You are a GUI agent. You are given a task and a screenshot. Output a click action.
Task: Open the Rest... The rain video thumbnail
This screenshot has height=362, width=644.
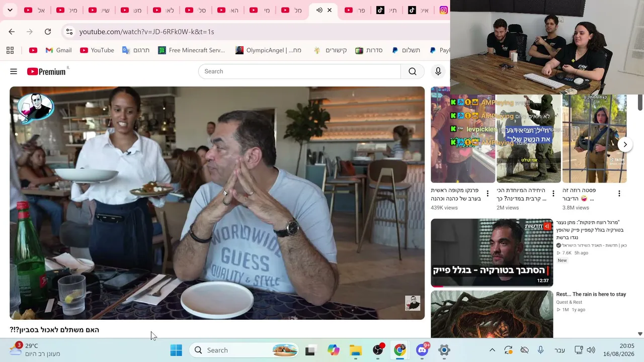(492, 314)
